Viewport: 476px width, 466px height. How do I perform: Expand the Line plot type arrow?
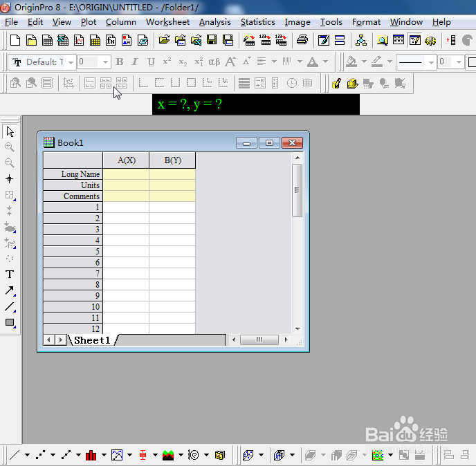(27, 455)
